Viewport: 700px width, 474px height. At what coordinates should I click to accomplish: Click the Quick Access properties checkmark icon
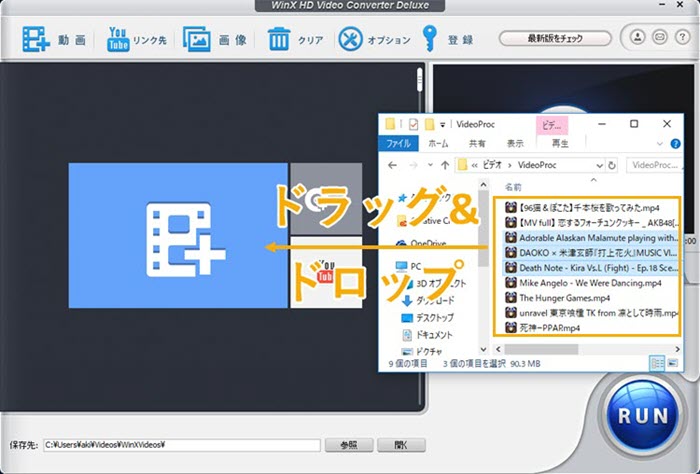(x=413, y=124)
